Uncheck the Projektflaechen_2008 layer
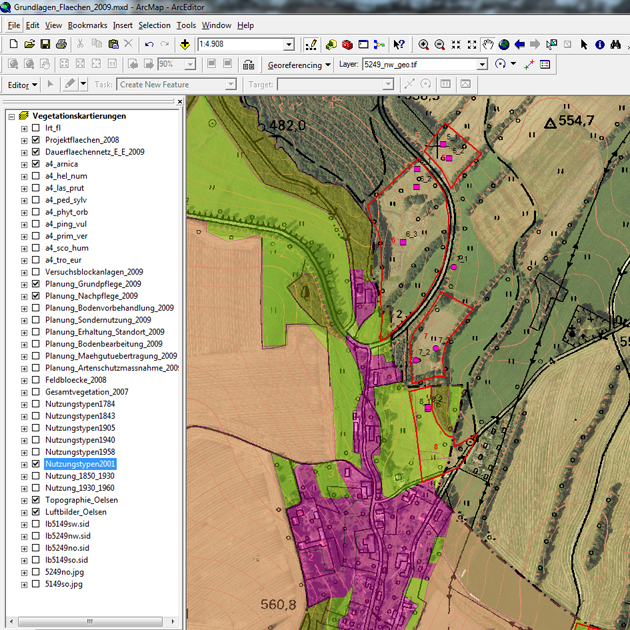The height and width of the screenshot is (630, 630). coord(36,140)
